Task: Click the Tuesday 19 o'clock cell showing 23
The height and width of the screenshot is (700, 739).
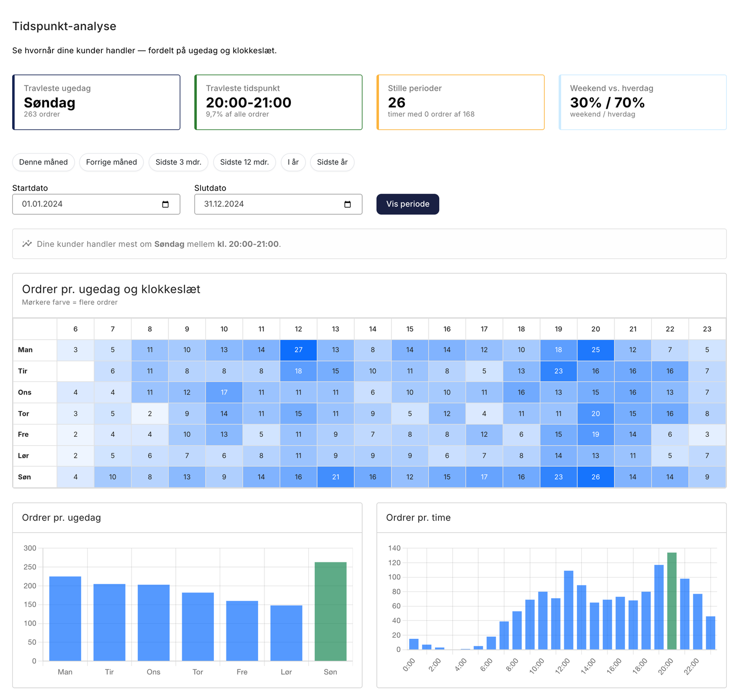Action: pyautogui.click(x=558, y=371)
